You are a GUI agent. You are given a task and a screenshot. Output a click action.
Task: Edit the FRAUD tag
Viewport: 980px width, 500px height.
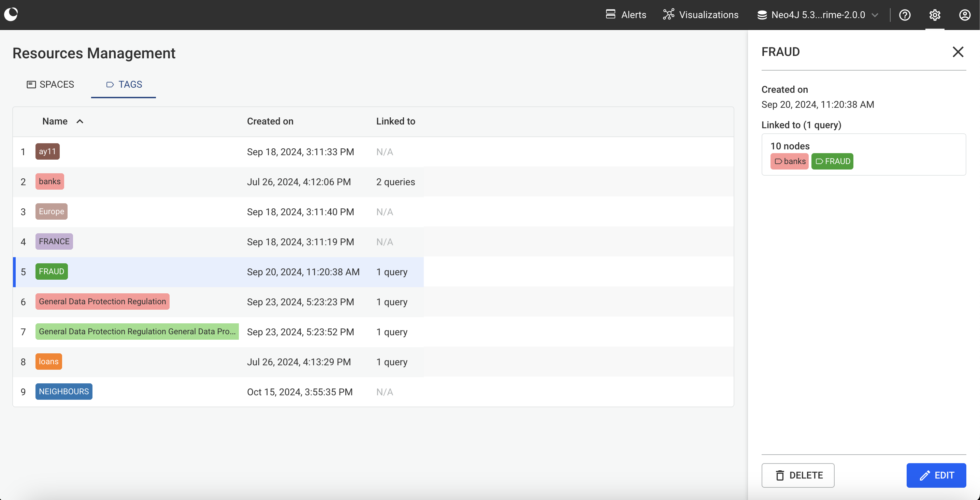tap(936, 475)
